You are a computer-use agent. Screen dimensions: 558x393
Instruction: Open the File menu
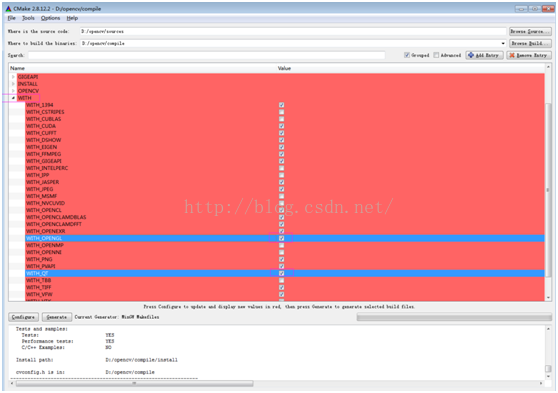pyautogui.click(x=12, y=18)
